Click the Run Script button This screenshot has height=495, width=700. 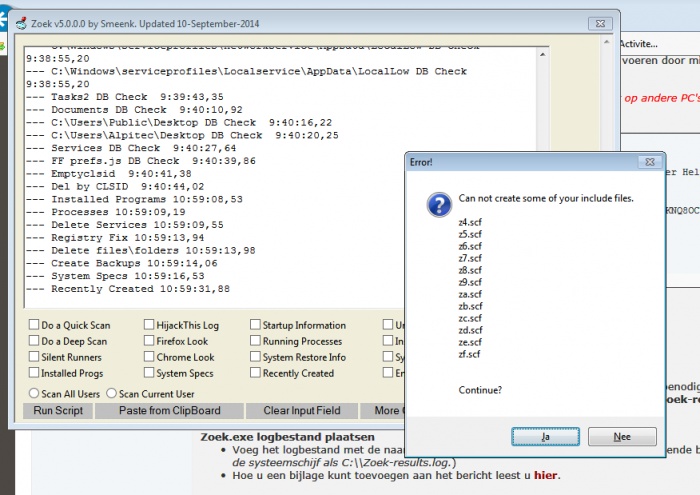(x=58, y=411)
